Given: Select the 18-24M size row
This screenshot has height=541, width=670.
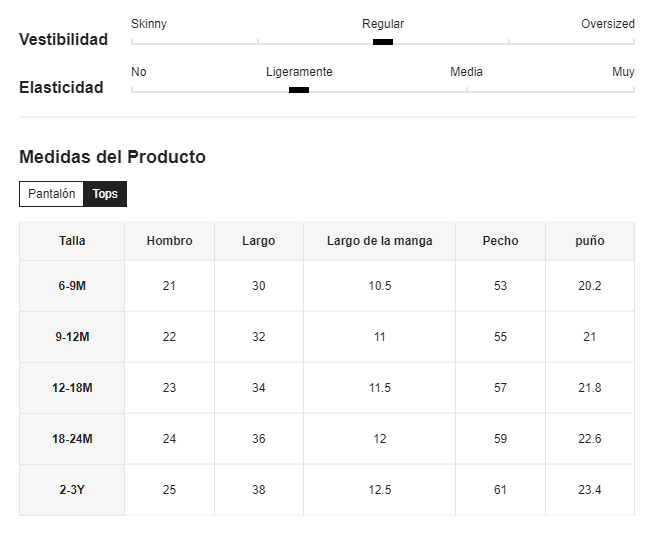Looking at the screenshot, I should [x=327, y=439].
